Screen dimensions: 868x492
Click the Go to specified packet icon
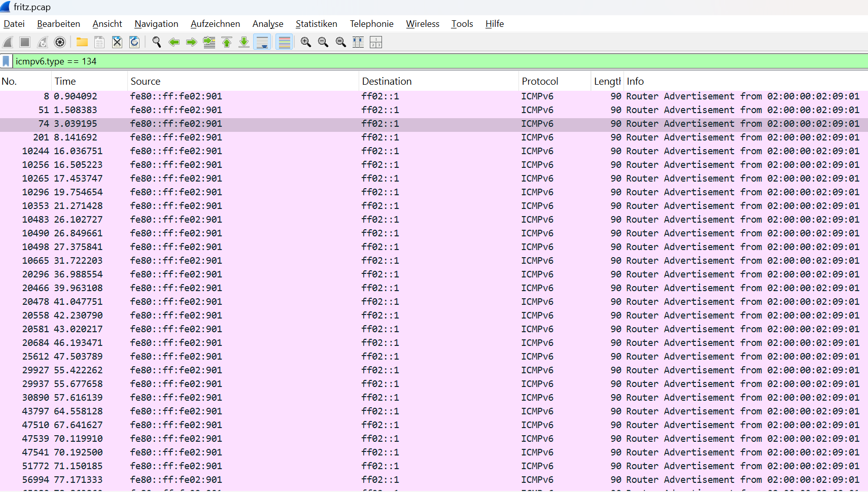209,42
